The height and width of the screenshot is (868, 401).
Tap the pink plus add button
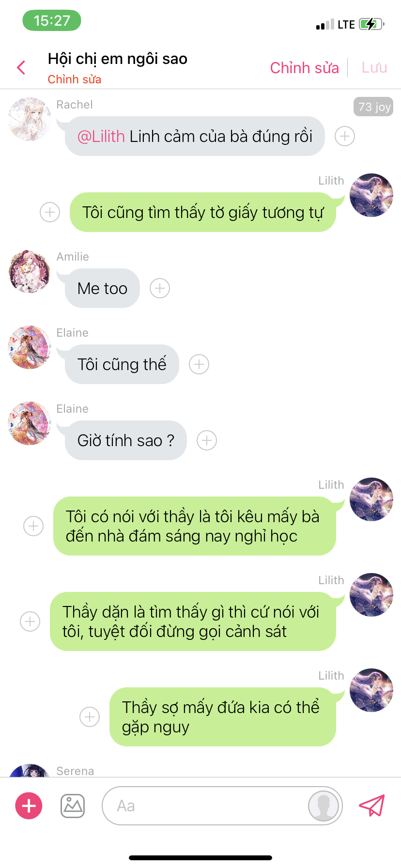pyautogui.click(x=29, y=806)
